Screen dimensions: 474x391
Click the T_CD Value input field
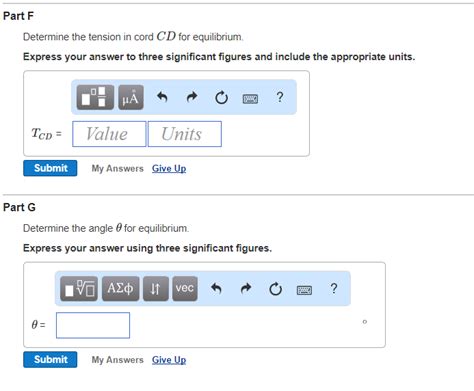coord(109,134)
